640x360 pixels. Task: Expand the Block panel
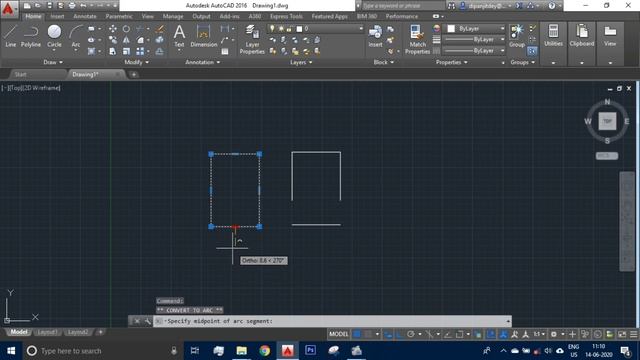pos(384,62)
